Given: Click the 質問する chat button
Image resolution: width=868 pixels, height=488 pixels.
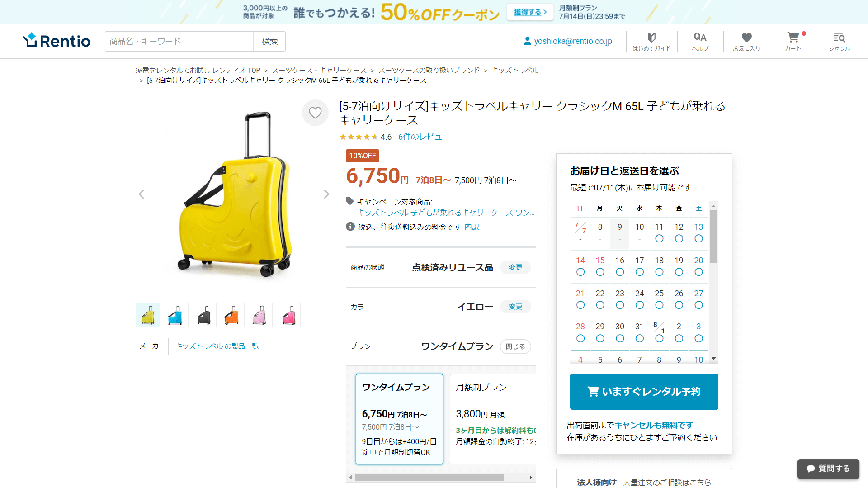Looking at the screenshot, I should pos(828,469).
